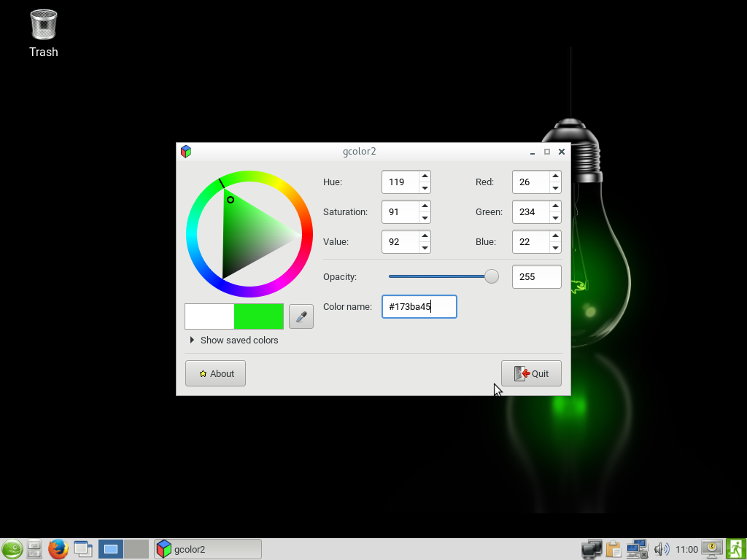Select gcolor2 in the taskbar
747x560 pixels.
coord(208,549)
